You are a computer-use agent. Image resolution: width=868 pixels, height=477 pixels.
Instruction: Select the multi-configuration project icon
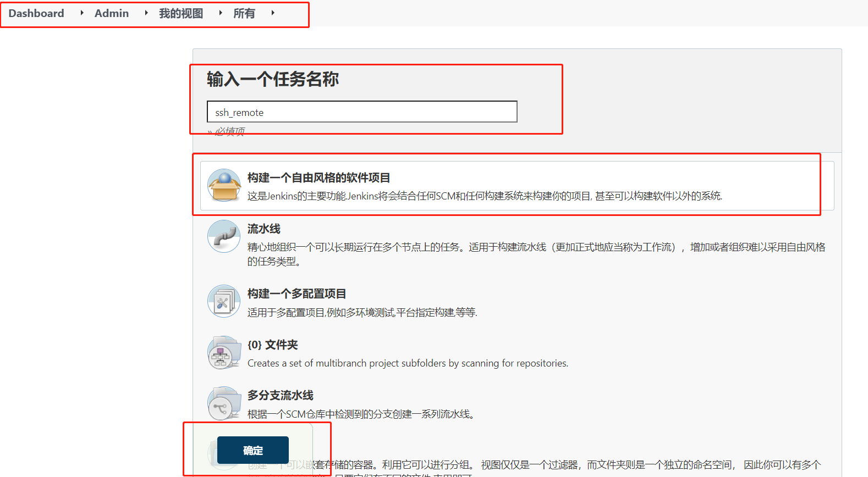pyautogui.click(x=224, y=301)
